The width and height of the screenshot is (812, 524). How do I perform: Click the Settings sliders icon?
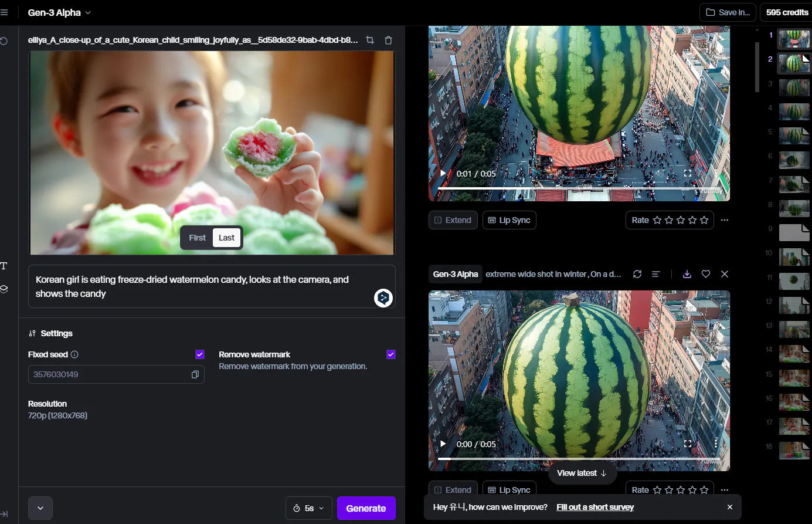(32, 333)
